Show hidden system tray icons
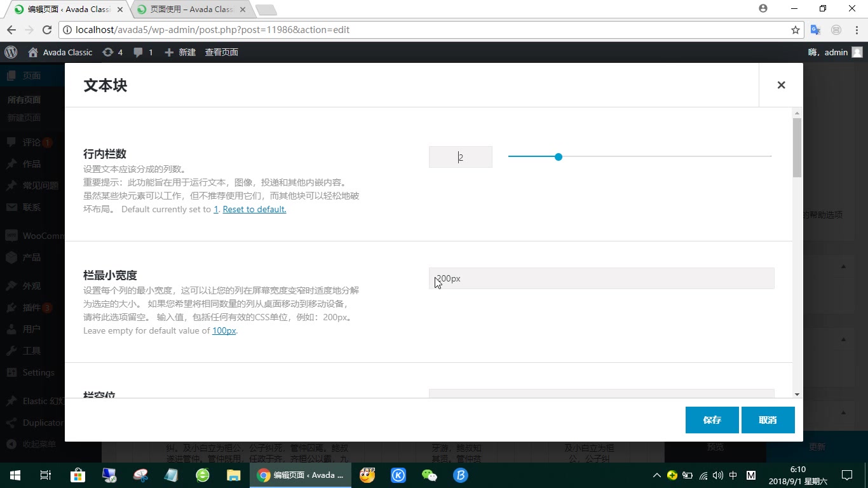This screenshot has width=868, height=488. 657,475
